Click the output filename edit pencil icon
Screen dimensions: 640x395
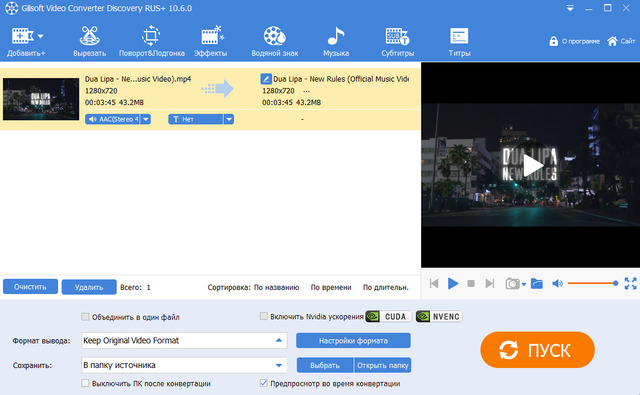[x=266, y=79]
